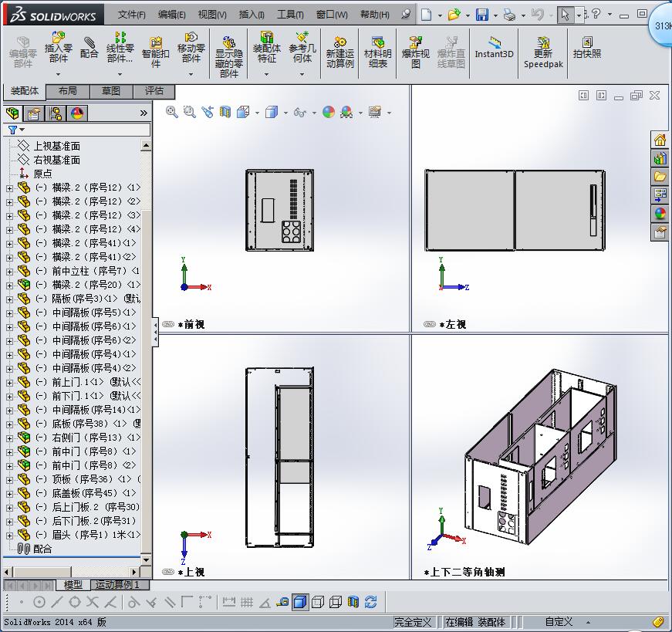Select the Zoom to Area icon

[x=190, y=112]
